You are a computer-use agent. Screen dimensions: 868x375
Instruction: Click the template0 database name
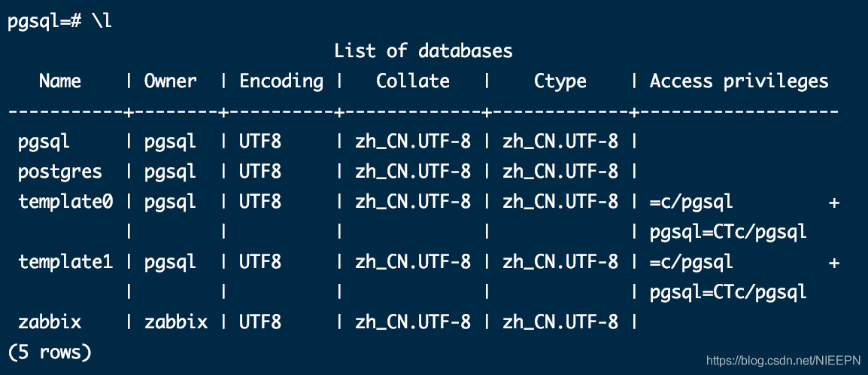pos(65,202)
